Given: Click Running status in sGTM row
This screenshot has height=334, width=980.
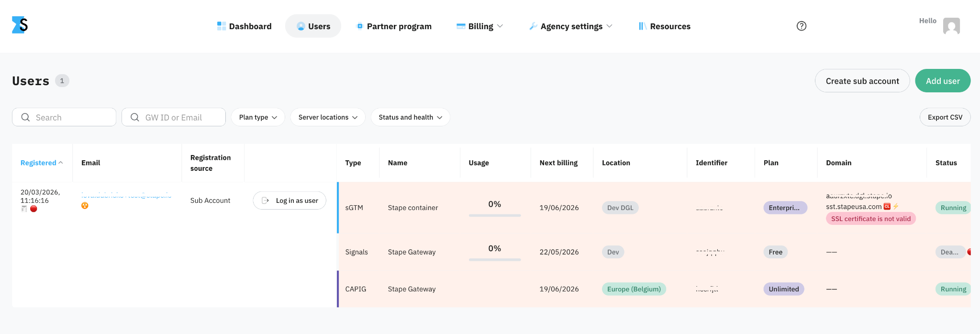Looking at the screenshot, I should tap(953, 208).
